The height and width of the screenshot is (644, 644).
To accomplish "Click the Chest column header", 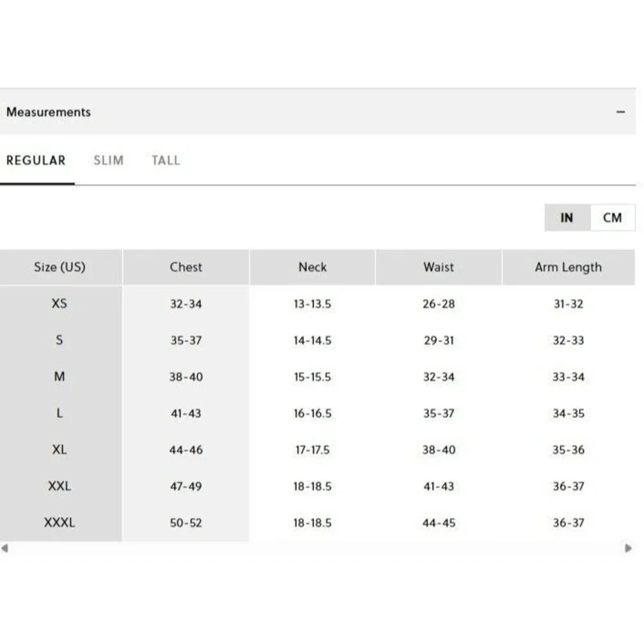I will tap(186, 267).
